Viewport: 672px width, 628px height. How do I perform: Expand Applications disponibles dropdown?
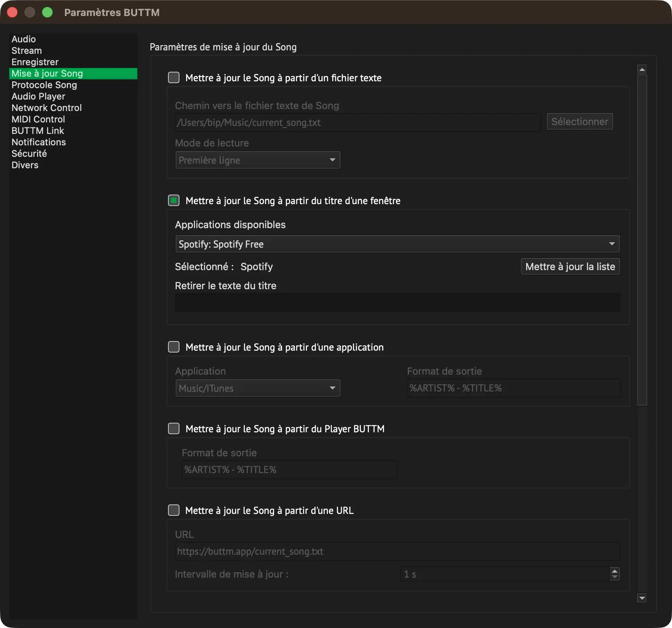(397, 244)
